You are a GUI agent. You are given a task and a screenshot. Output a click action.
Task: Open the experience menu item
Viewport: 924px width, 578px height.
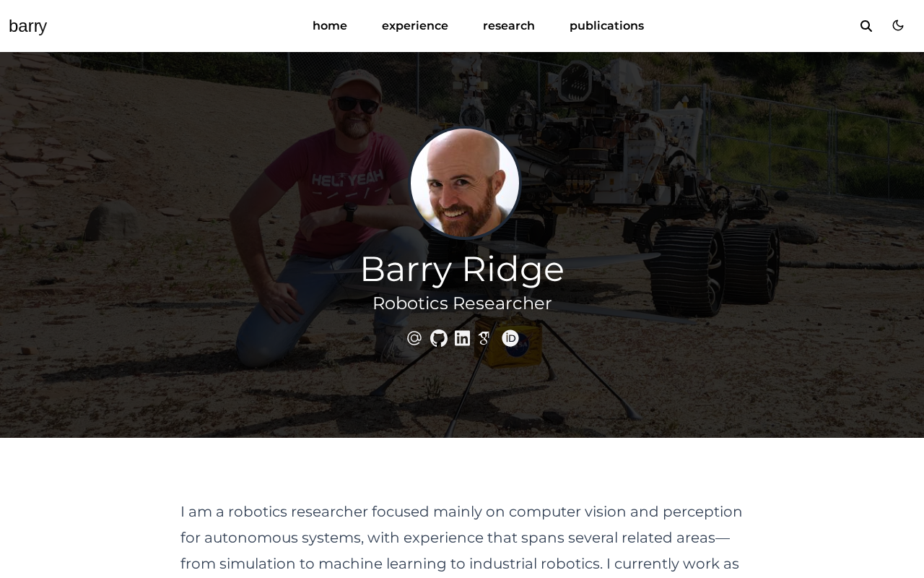415,26
